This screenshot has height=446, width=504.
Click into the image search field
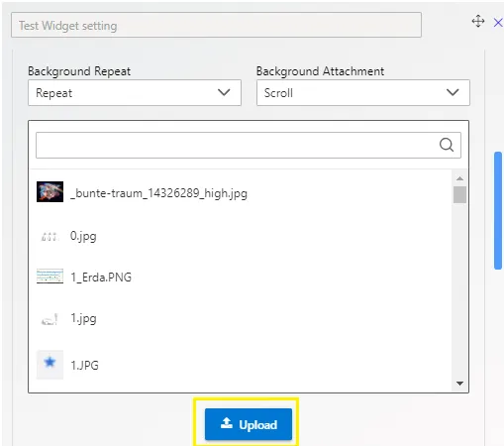(x=249, y=145)
